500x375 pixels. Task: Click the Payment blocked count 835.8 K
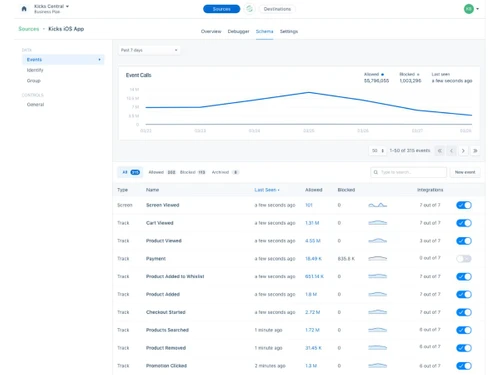pos(346,259)
